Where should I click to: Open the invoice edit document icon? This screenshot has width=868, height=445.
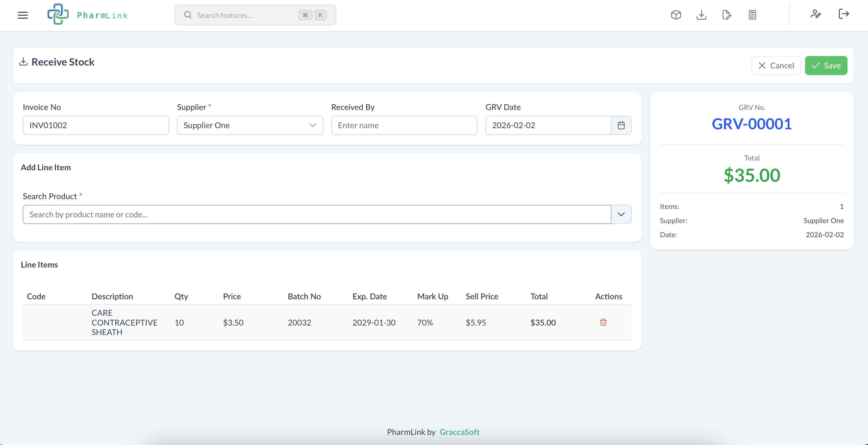(x=726, y=15)
